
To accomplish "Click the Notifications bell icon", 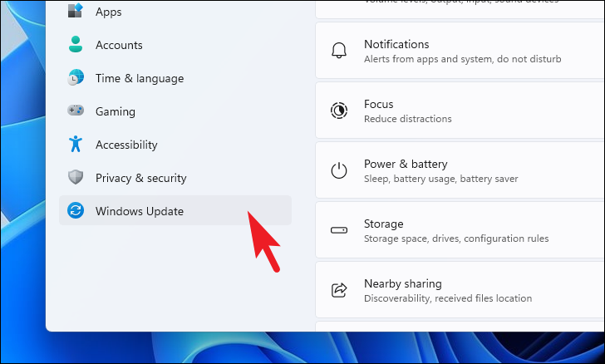I will (x=339, y=51).
